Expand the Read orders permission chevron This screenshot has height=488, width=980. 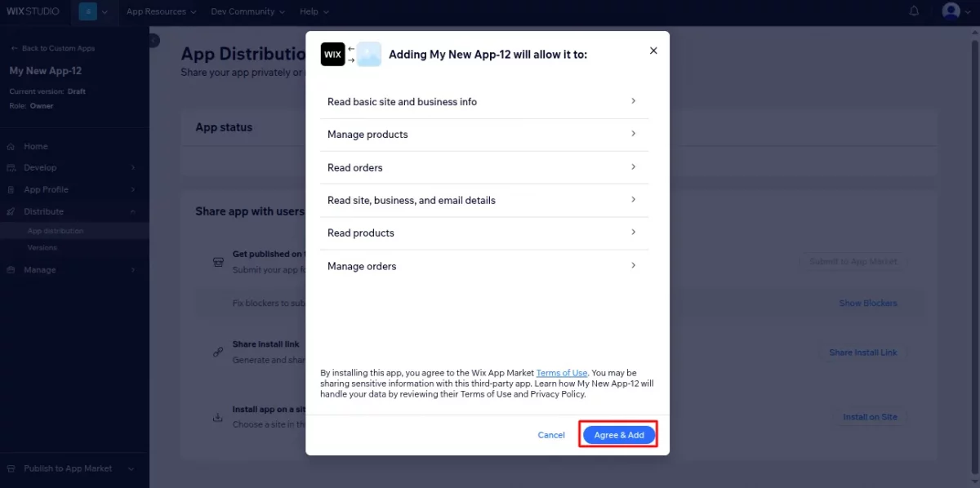point(634,166)
